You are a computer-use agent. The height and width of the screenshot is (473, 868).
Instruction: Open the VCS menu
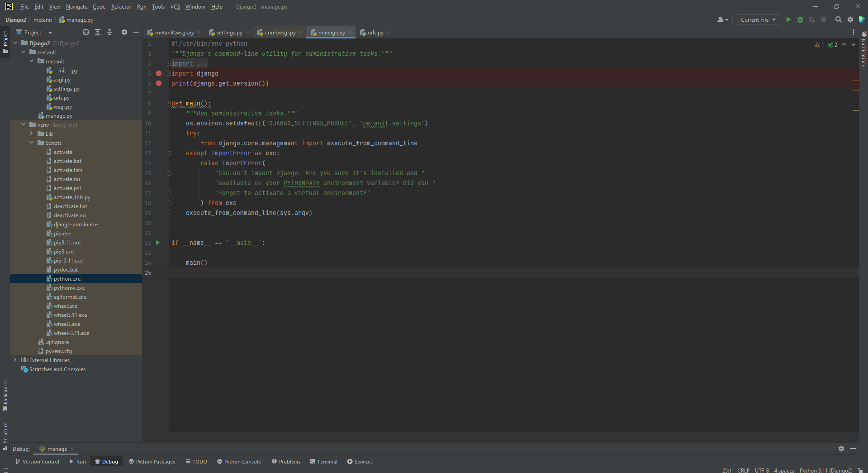(175, 6)
